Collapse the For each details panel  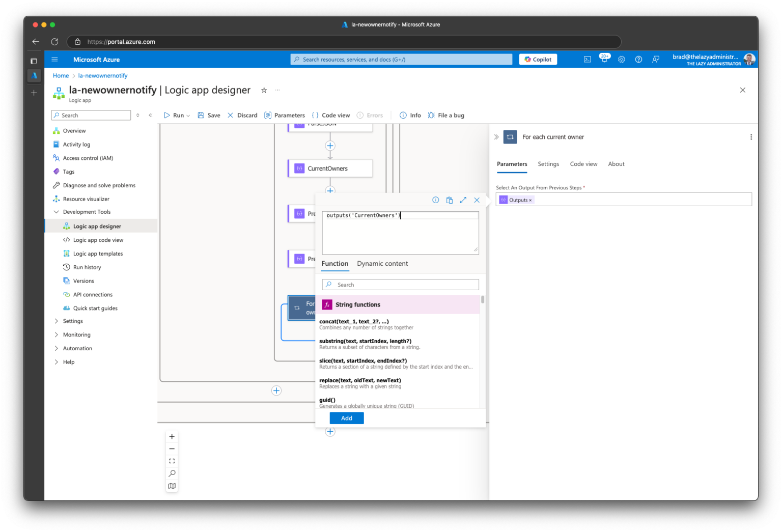click(x=496, y=137)
